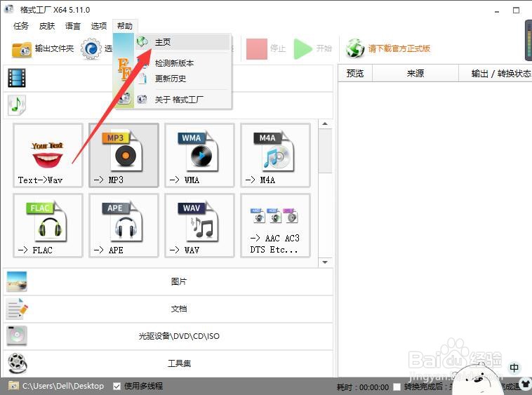Image resolution: width=532 pixels, height=395 pixels.
Task: Click the 预览 column header
Action: tap(355, 73)
